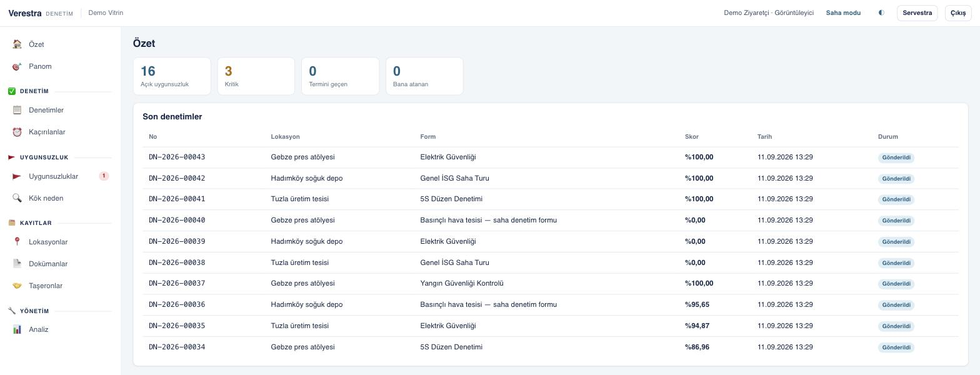Open the Kaçırılanlar sidebar entry
This screenshot has width=980, height=375.
point(60,132)
